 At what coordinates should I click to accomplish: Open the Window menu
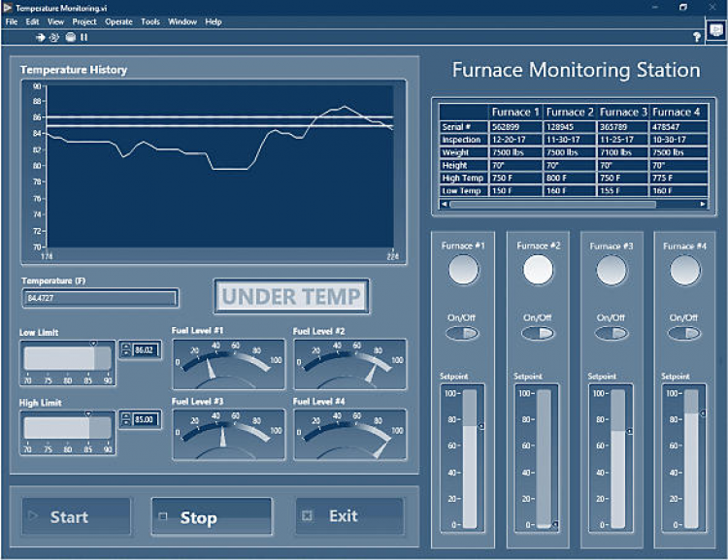click(182, 21)
